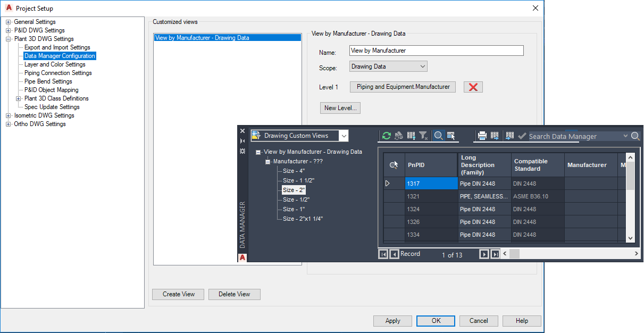Click the Apply button
644x333 pixels.
click(392, 321)
